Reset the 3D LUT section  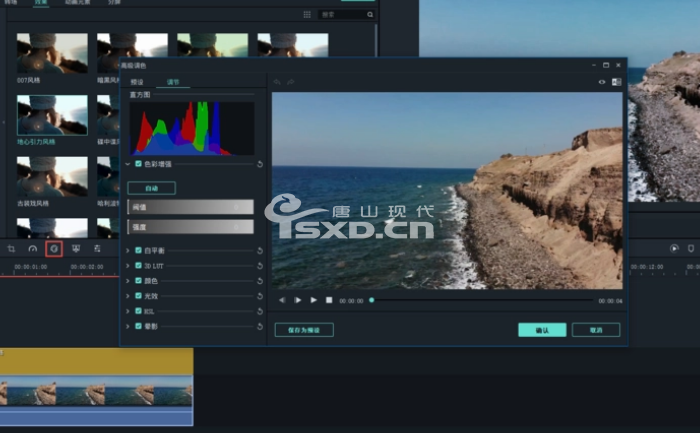click(260, 266)
